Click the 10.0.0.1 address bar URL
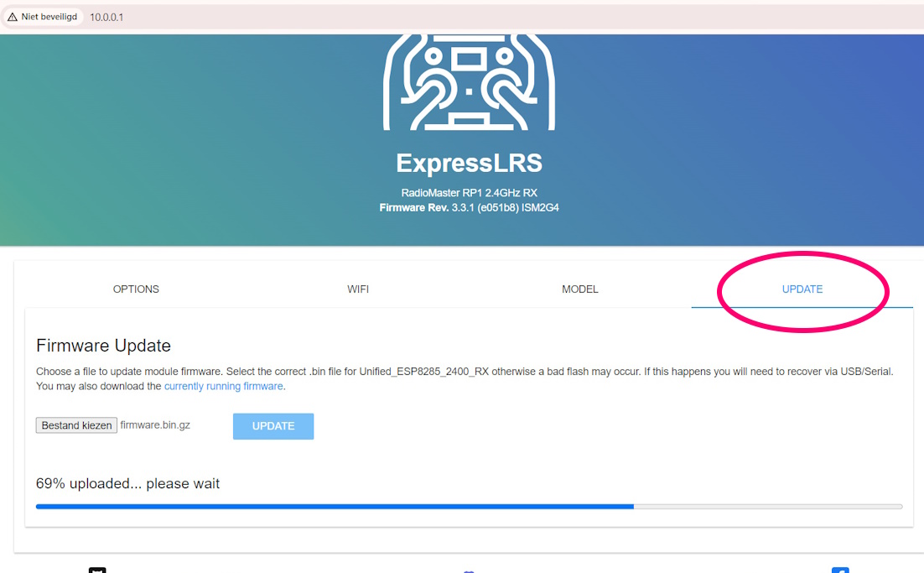Screen dimensions: 924x573 106,17
